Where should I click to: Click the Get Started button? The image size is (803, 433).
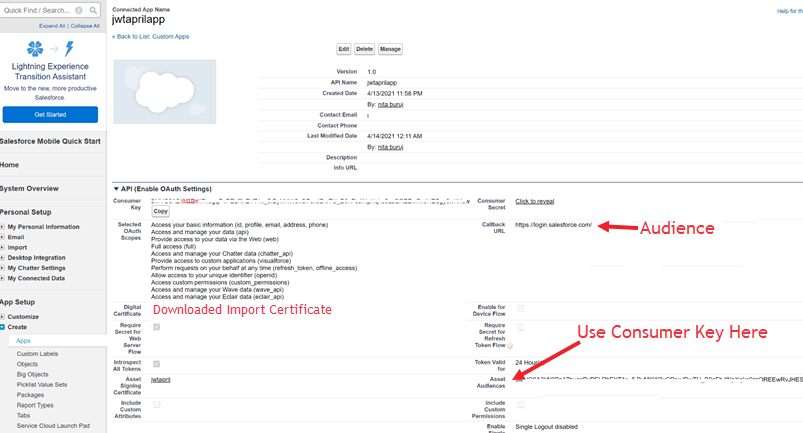point(50,115)
